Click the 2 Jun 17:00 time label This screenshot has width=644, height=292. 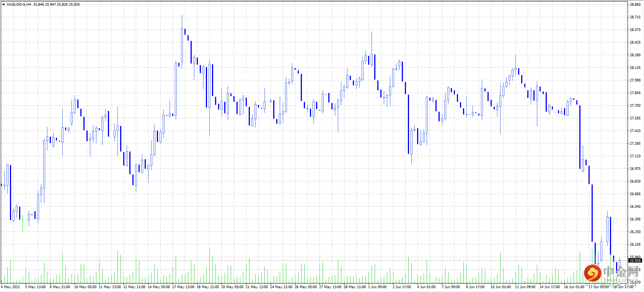402,287
